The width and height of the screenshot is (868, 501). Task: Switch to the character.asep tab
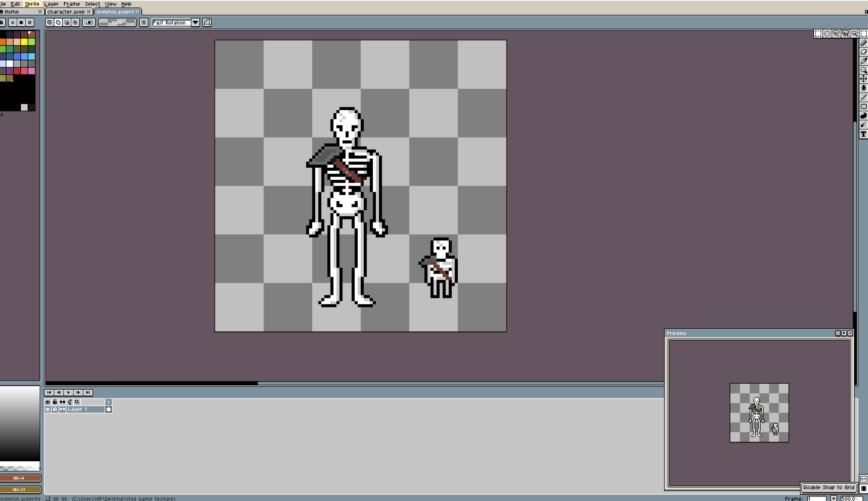[66, 12]
